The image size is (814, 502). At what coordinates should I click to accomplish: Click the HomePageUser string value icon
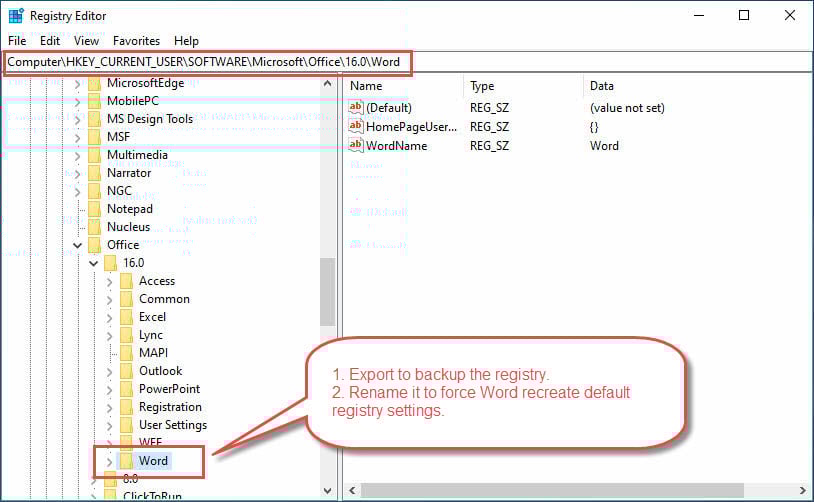356,126
